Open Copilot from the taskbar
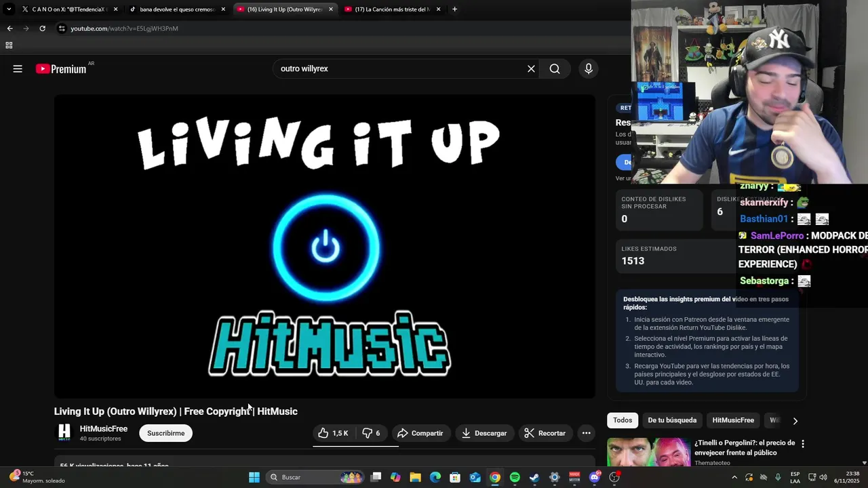The width and height of the screenshot is (868, 488). coord(396,477)
